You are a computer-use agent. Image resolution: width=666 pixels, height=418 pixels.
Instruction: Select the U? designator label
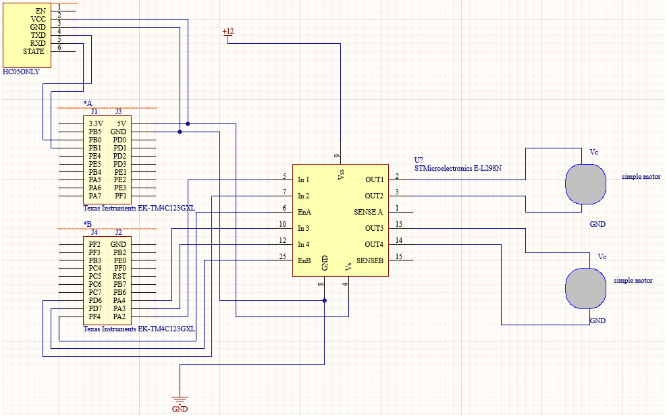(419, 159)
